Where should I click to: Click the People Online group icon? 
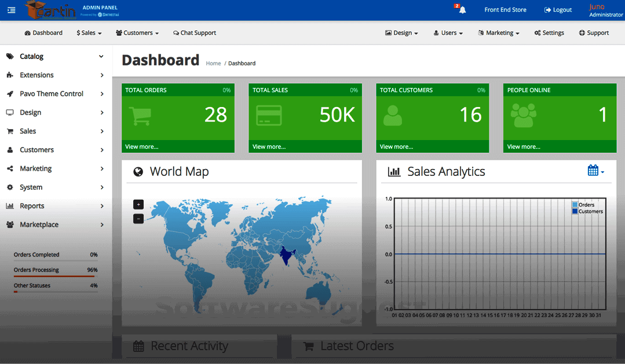[523, 115]
